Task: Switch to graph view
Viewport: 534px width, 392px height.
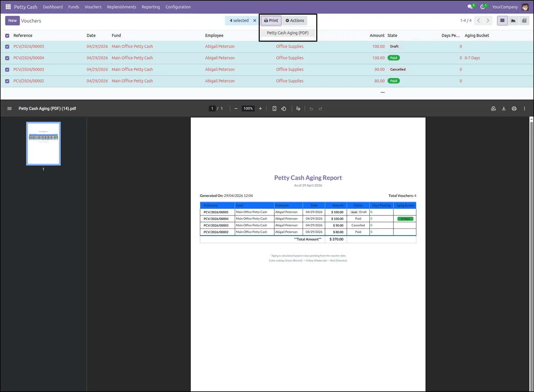Action: 513,21
